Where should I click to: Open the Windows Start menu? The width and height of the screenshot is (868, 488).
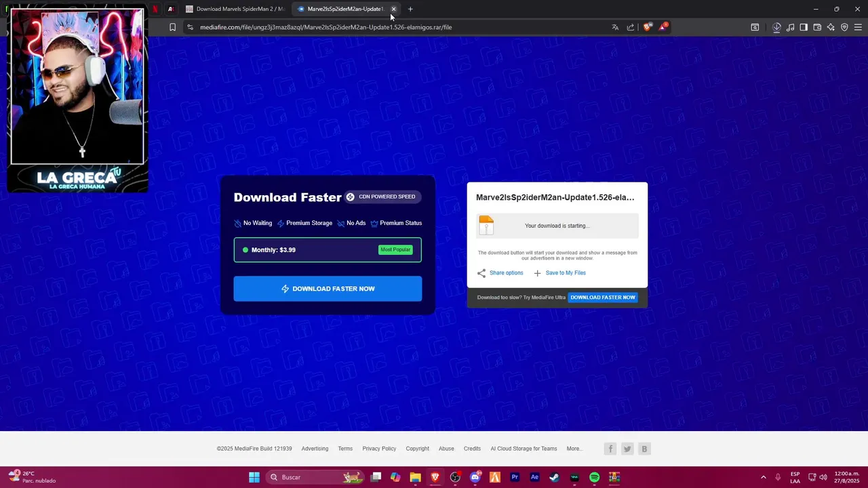(x=254, y=477)
